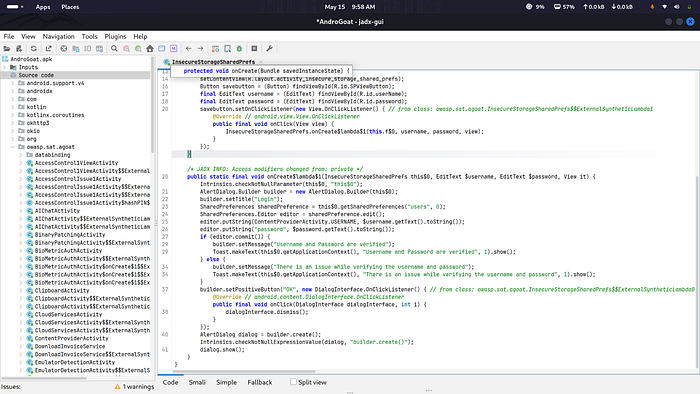700x394 pixels.
Task: Select the InsecureStorageSharedPrefs editor tab
Action: pyautogui.click(x=213, y=62)
